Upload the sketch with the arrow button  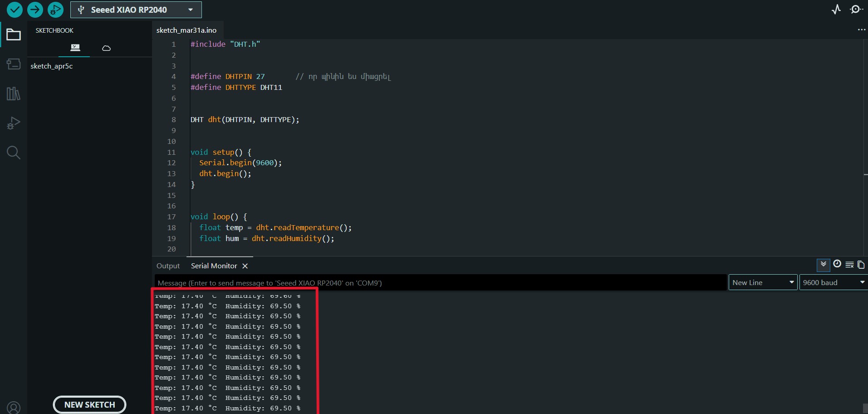point(35,10)
